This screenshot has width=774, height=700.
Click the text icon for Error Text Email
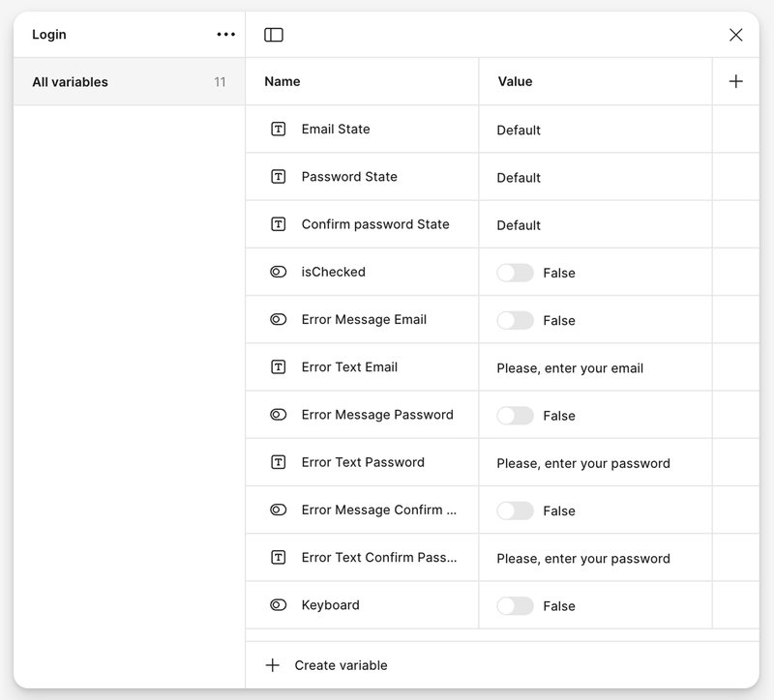(x=279, y=367)
